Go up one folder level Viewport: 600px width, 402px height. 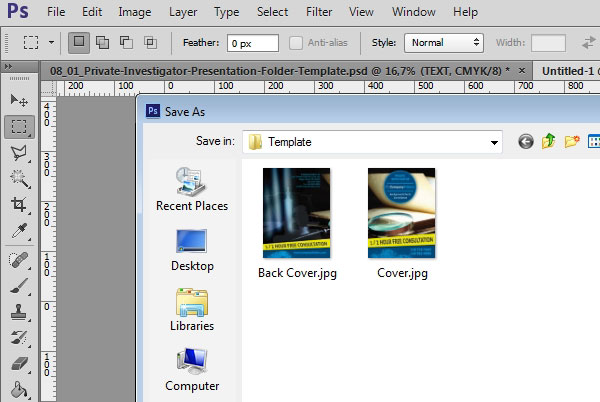(548, 141)
